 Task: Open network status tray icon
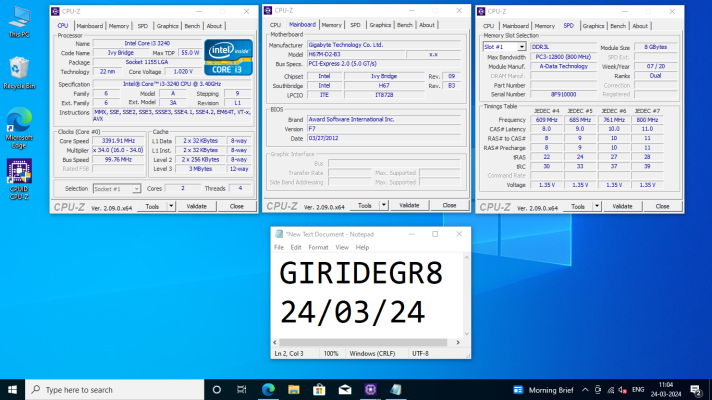coord(611,390)
